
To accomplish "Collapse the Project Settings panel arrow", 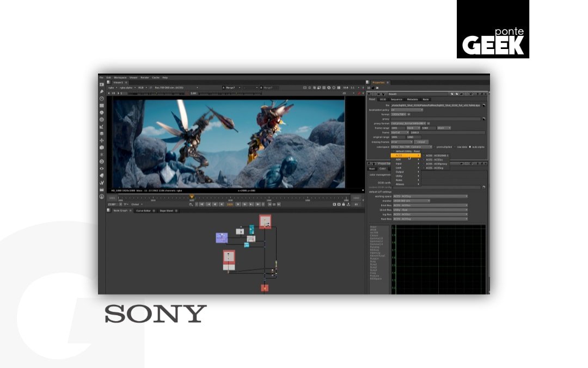I will click(x=369, y=163).
